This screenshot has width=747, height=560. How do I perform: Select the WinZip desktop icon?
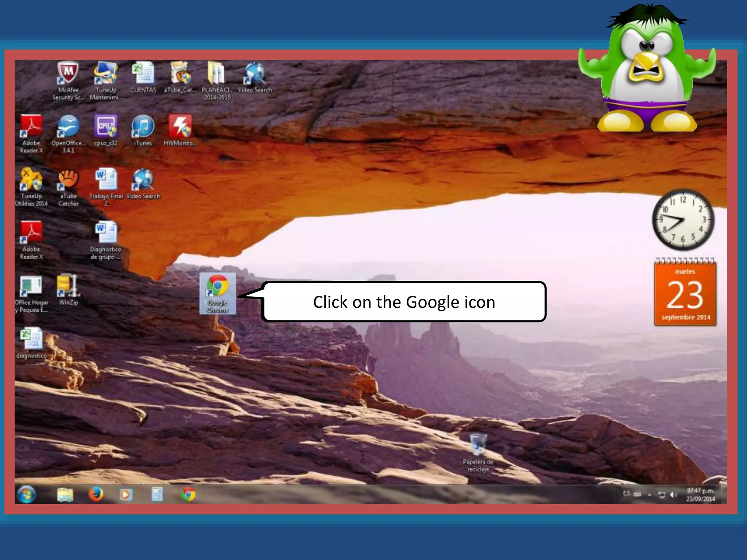tap(68, 286)
